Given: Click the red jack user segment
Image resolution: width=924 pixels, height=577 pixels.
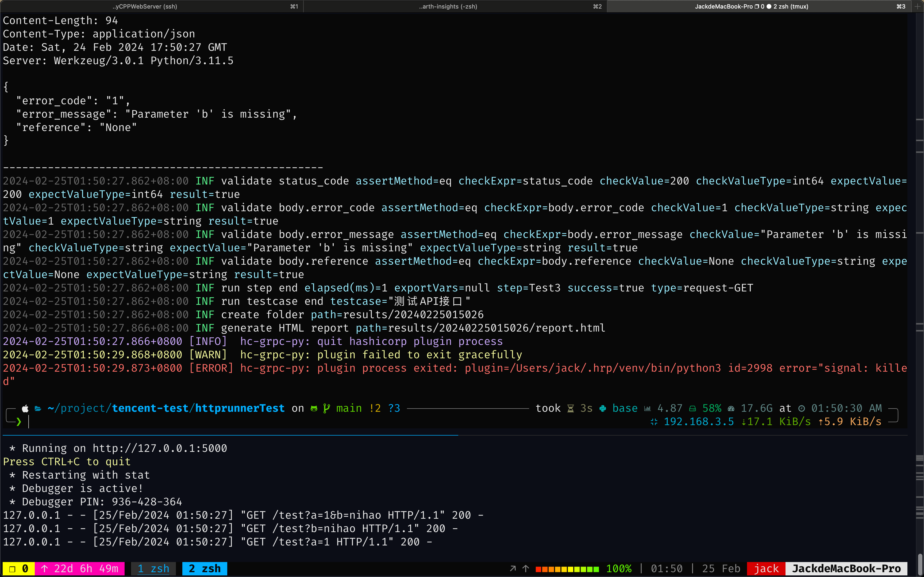Looking at the screenshot, I should coord(766,569).
